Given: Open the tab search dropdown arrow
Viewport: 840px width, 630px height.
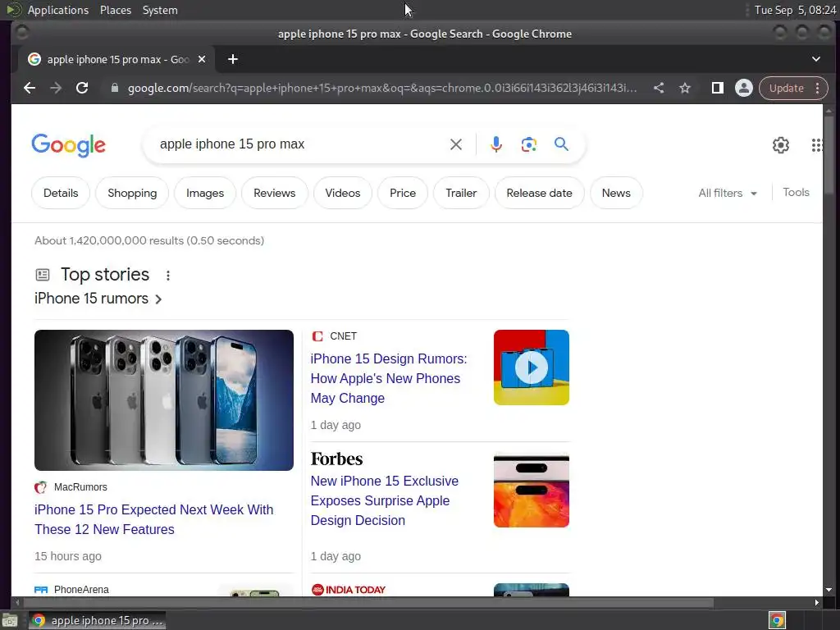Looking at the screenshot, I should click(x=816, y=59).
